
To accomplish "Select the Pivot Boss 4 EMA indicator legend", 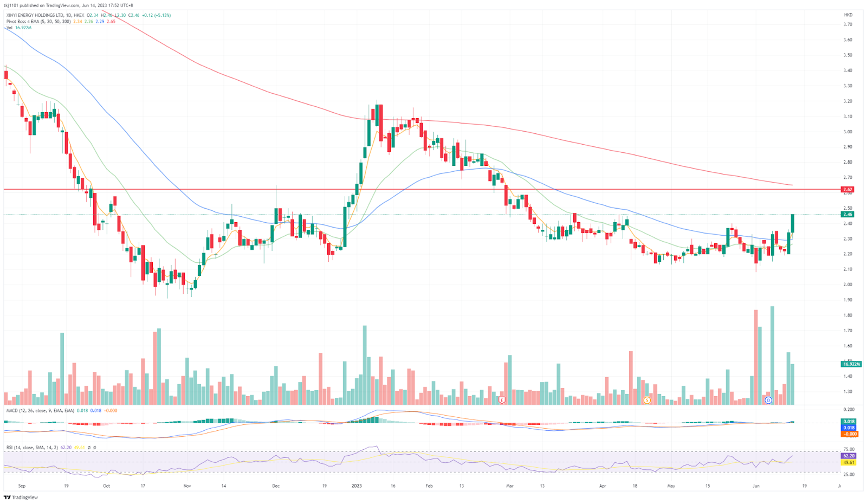I will click(38, 22).
